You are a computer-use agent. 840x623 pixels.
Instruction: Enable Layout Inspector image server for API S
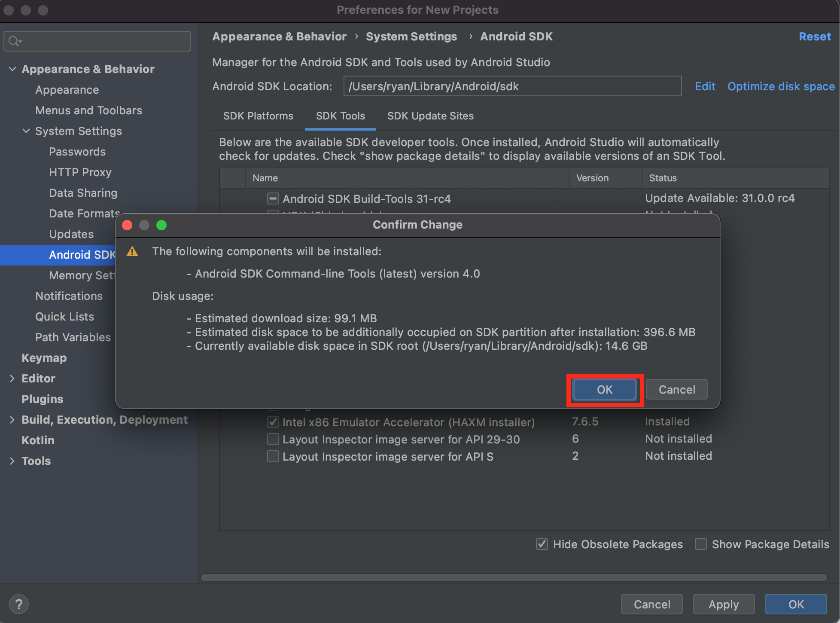click(x=273, y=456)
